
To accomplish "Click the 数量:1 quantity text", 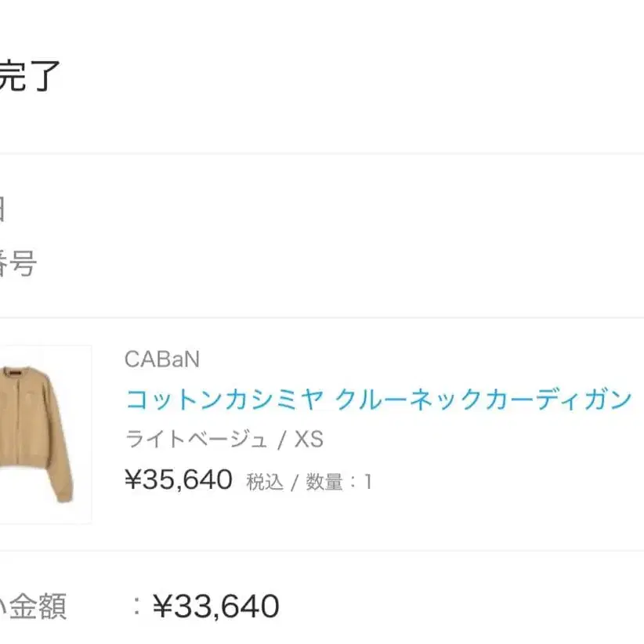I will (x=338, y=482).
